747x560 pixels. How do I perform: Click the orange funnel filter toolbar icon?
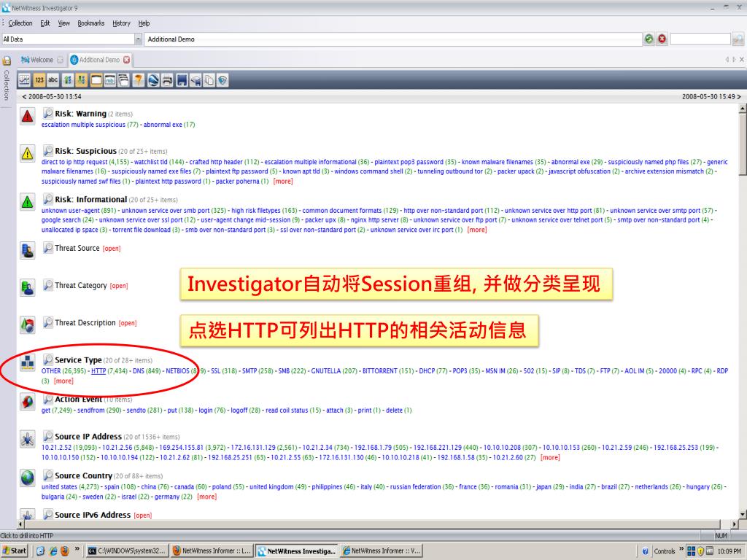[138, 80]
